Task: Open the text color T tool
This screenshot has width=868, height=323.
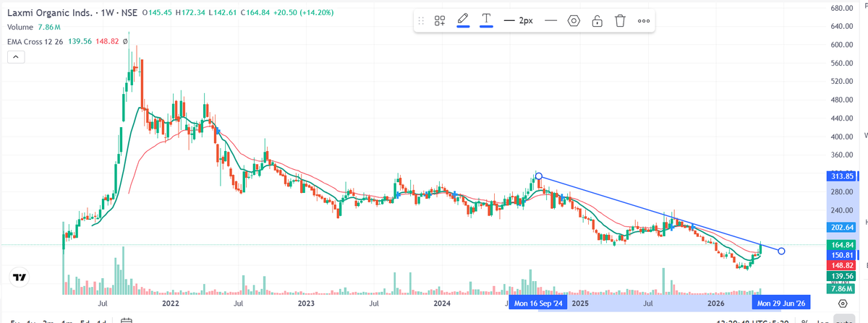Action: (x=486, y=21)
